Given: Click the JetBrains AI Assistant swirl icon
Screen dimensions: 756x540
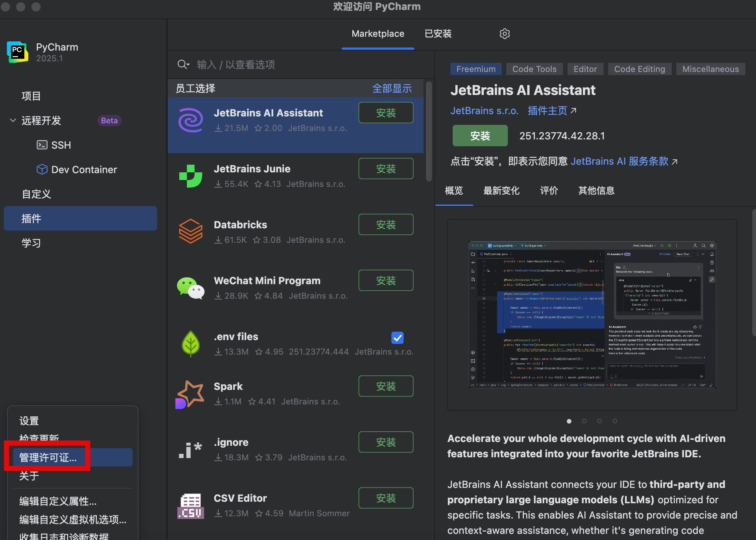Looking at the screenshot, I should point(190,120).
